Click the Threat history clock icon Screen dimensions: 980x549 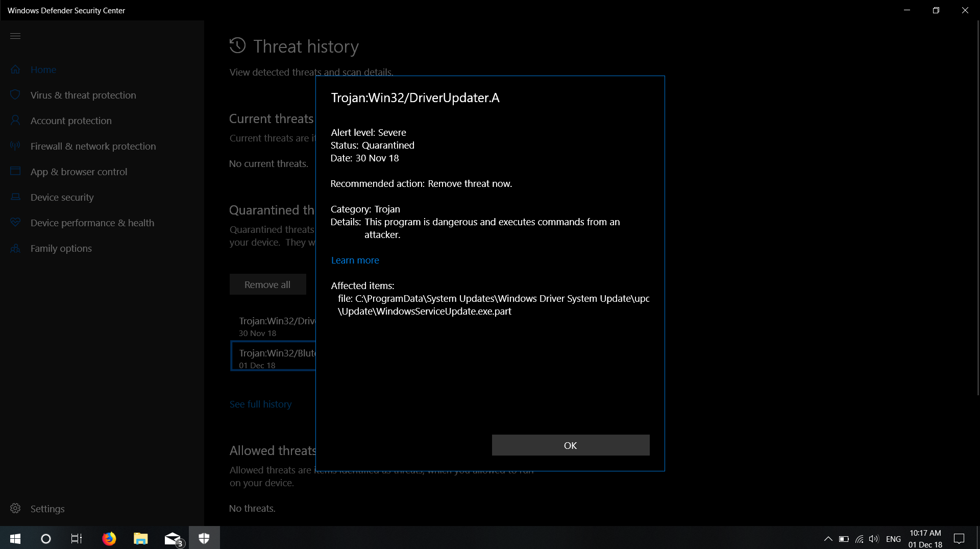click(x=237, y=46)
